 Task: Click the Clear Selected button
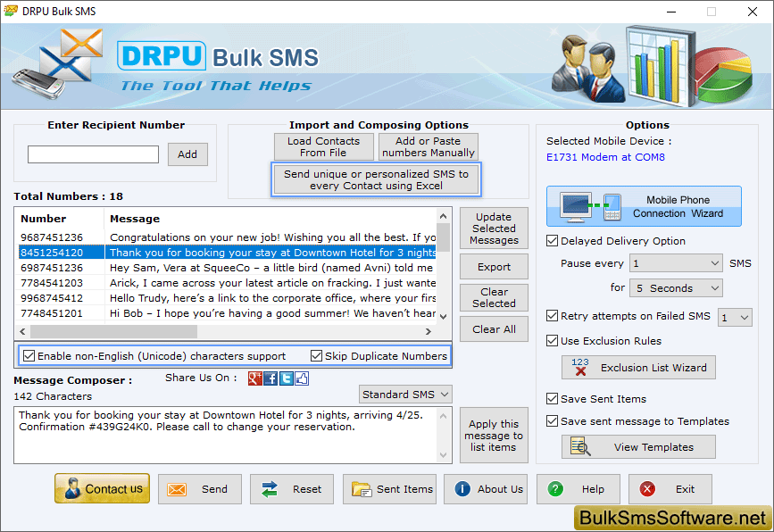[x=494, y=297]
